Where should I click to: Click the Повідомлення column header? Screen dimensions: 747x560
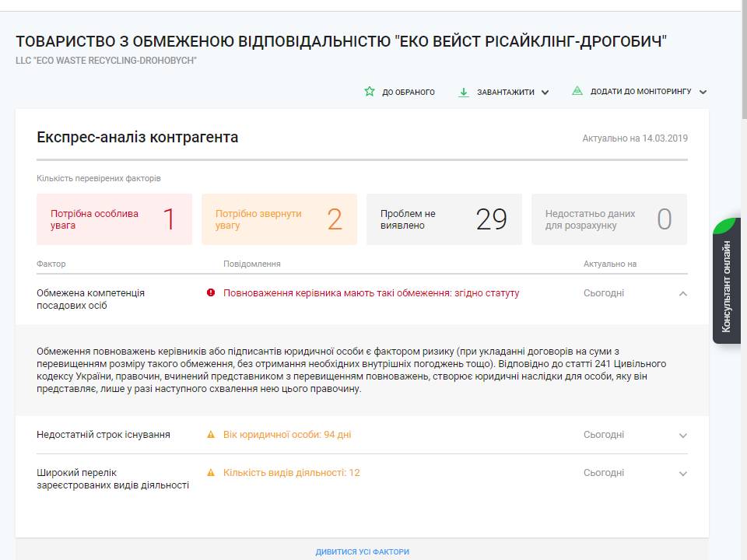[x=252, y=264]
